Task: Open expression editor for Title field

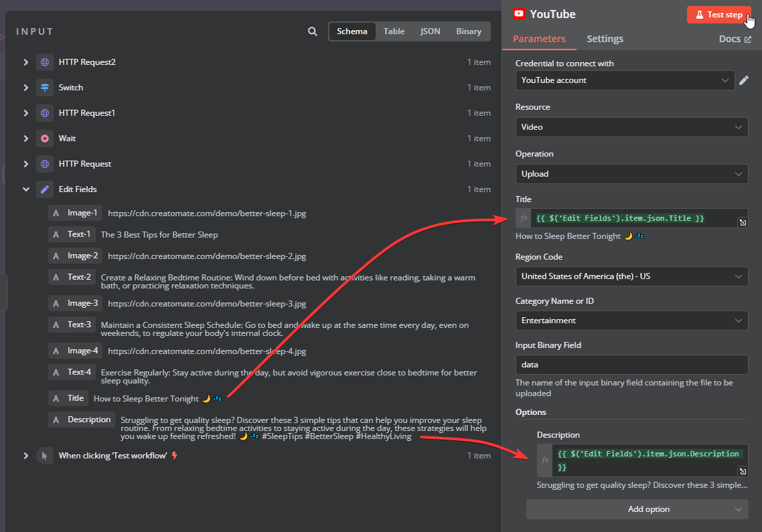Action: tap(743, 223)
